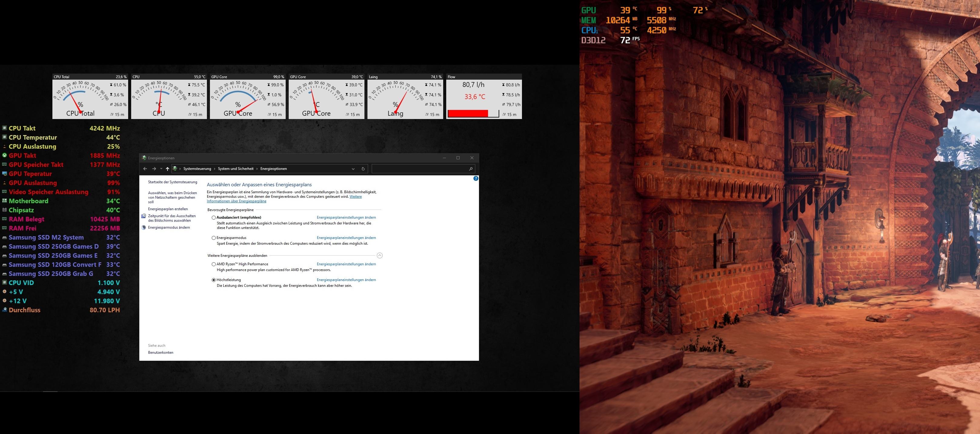The image size is (980, 434).
Task: Go up one folder level
Action: coord(168,169)
